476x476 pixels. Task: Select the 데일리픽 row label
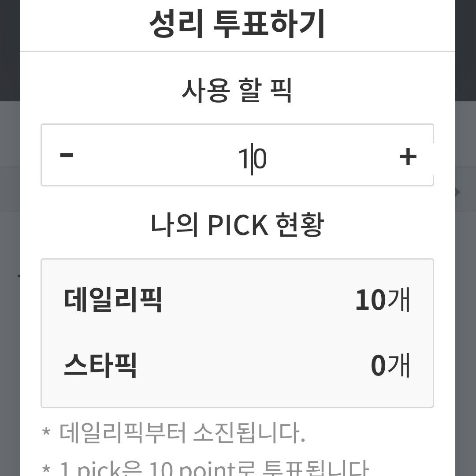click(x=113, y=300)
